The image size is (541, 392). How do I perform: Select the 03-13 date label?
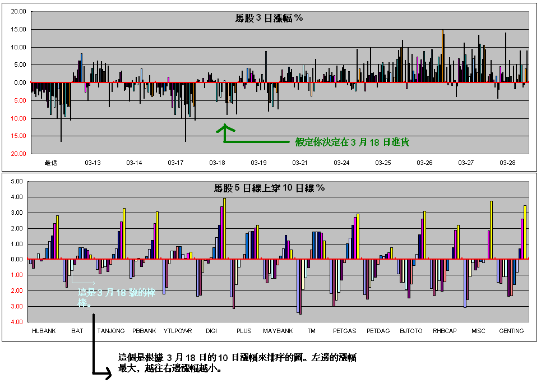[93, 163]
